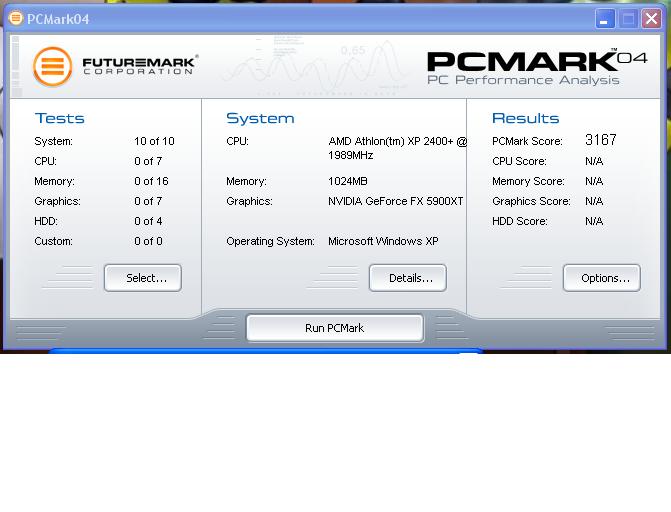Click the 'Operating System:' label
The height and width of the screenshot is (512, 671).
point(270,241)
